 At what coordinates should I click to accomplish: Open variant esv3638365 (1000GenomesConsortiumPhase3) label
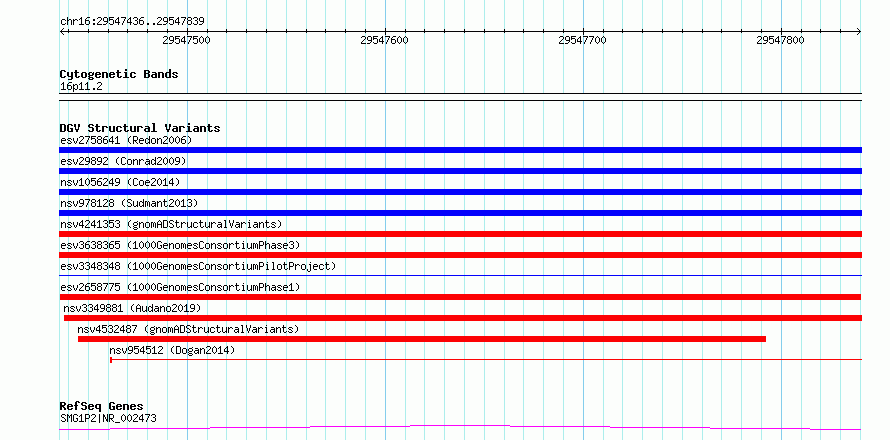[x=180, y=245]
